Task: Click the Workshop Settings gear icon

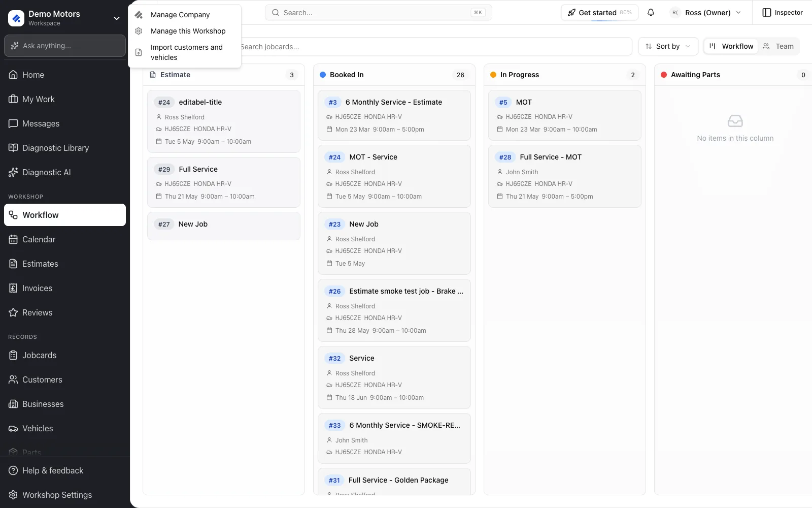Action: pyautogui.click(x=13, y=495)
